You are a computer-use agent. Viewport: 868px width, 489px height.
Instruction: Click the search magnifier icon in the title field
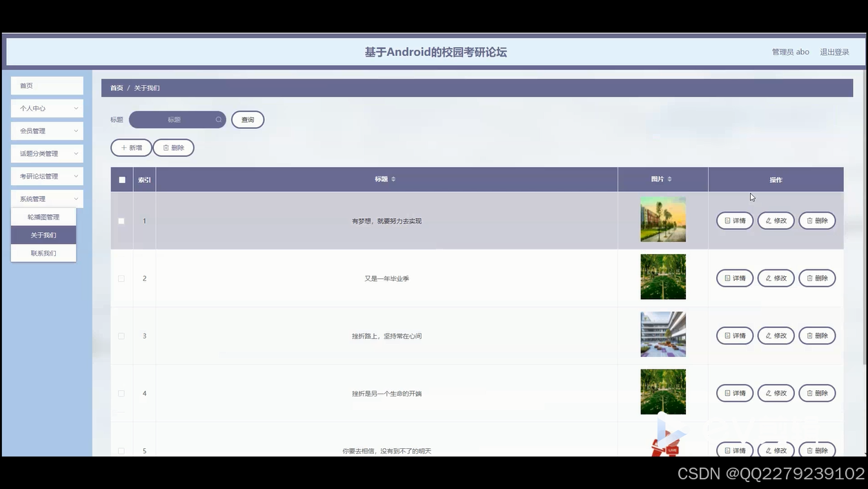pyautogui.click(x=218, y=119)
